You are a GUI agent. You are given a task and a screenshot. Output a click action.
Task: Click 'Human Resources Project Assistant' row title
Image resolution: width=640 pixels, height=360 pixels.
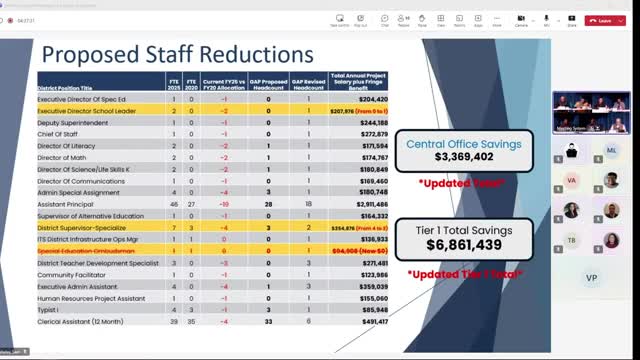(91, 299)
